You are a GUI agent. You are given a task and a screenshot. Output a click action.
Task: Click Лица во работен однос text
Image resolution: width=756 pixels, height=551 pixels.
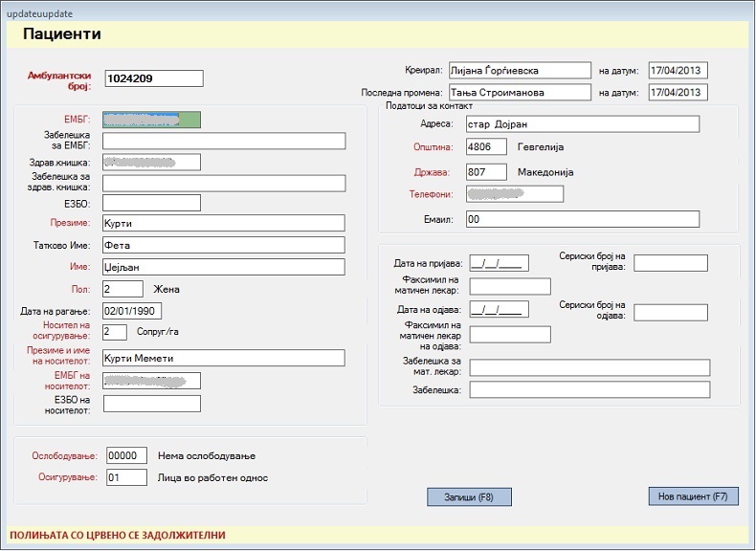click(212, 477)
